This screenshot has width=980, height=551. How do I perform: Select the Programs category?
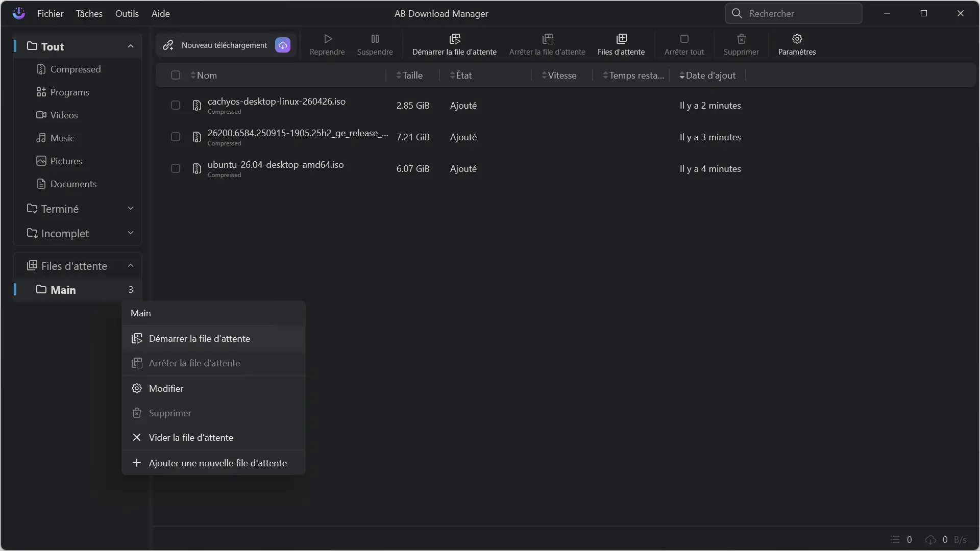[x=78, y=92]
